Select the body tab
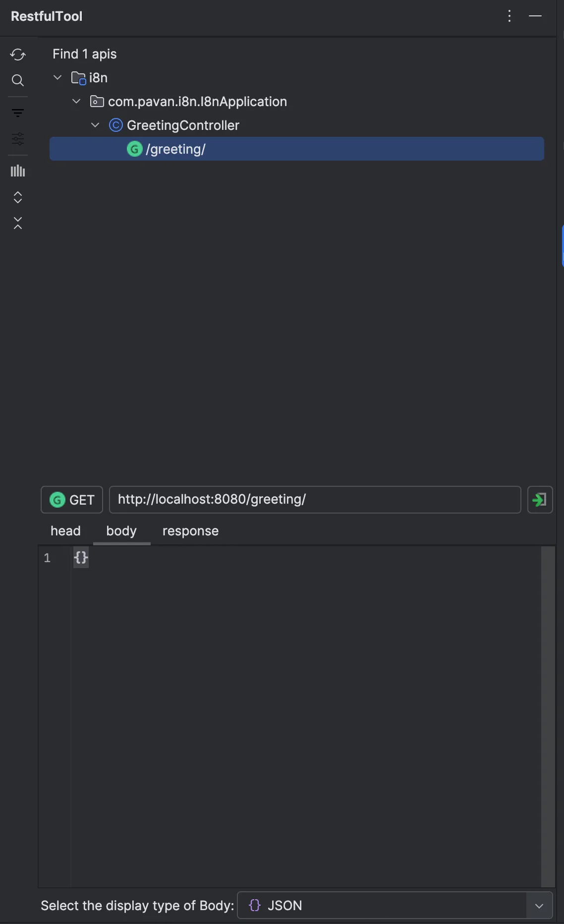 coord(121,531)
